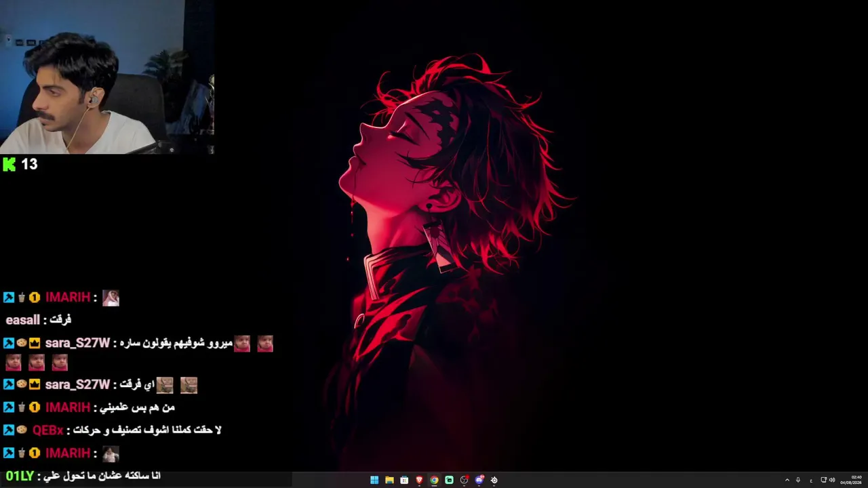
Task: Open the Windows Start menu
Action: click(374, 480)
